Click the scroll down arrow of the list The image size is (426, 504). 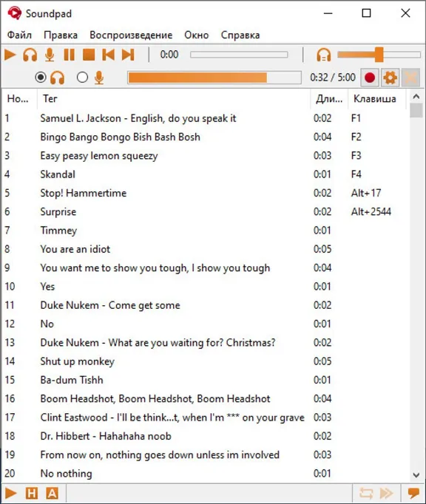(416, 474)
